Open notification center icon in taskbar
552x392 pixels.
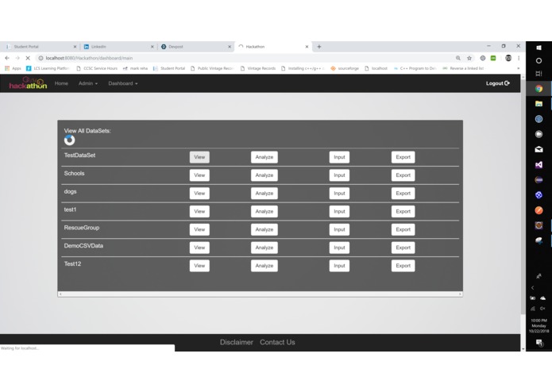tap(538, 343)
